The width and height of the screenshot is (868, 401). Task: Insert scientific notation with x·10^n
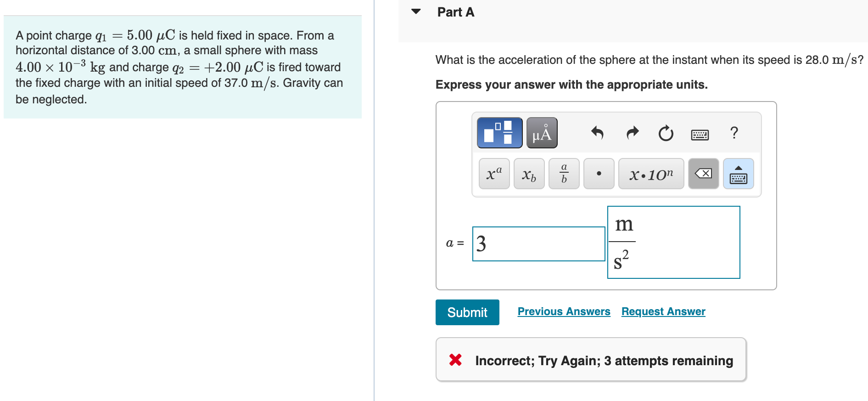pos(651,173)
